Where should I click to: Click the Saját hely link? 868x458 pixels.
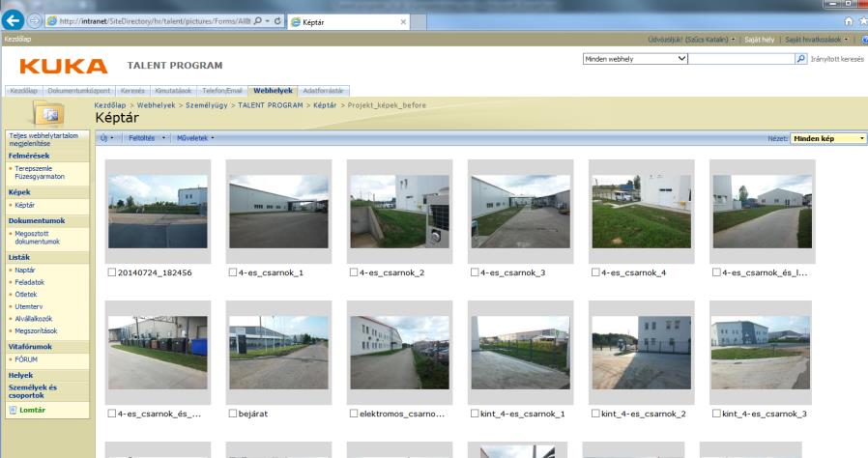759,40
